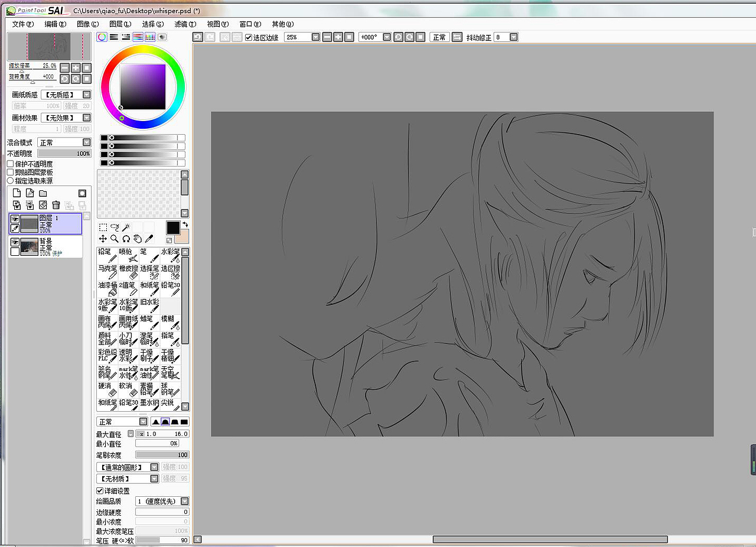Zoom out with navigator minus button

coord(64,67)
